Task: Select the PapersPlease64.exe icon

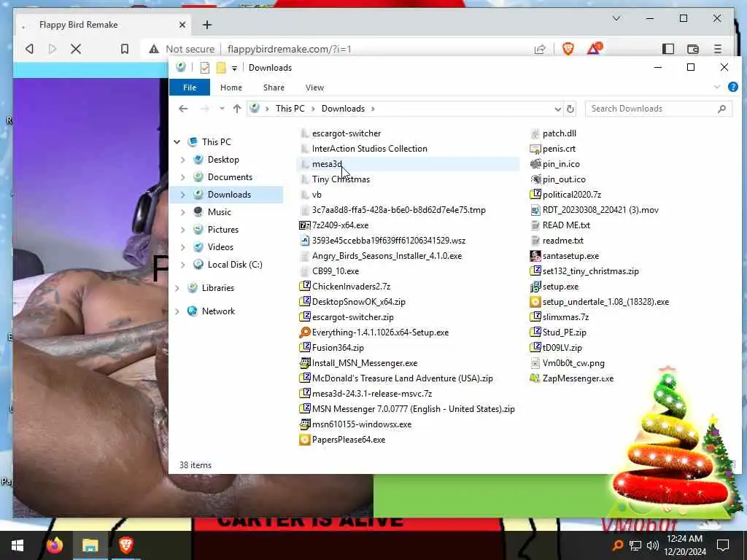Action: pyautogui.click(x=304, y=440)
